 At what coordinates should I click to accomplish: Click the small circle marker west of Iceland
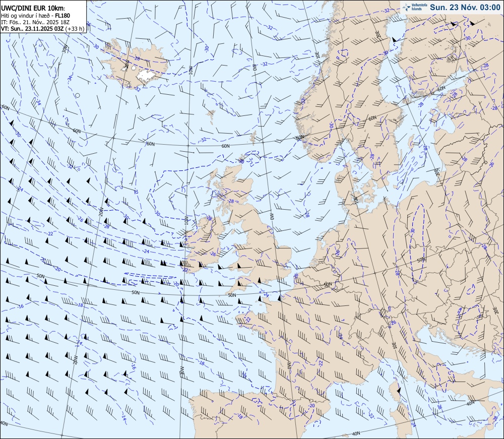click(x=78, y=95)
